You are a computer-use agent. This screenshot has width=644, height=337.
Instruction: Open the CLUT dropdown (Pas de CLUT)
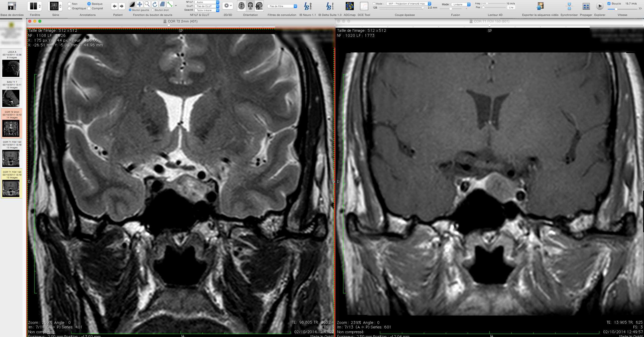point(207,6)
